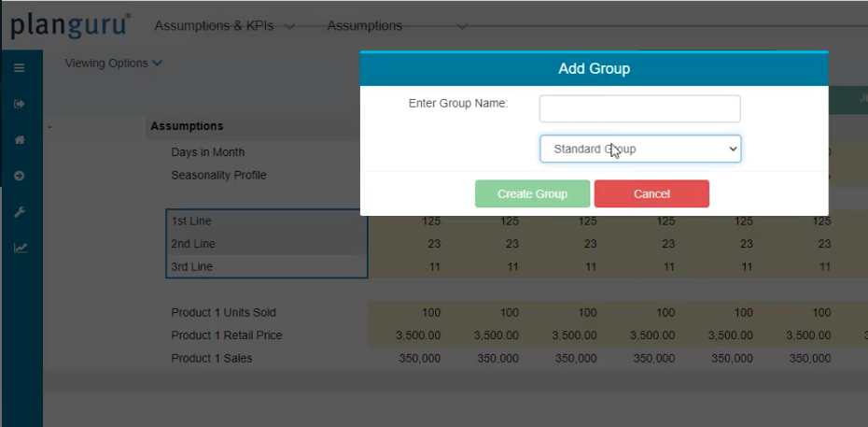The height and width of the screenshot is (427, 868).
Task: Open the Assumptions dropdown in top bar
Action: pyautogui.click(x=397, y=26)
